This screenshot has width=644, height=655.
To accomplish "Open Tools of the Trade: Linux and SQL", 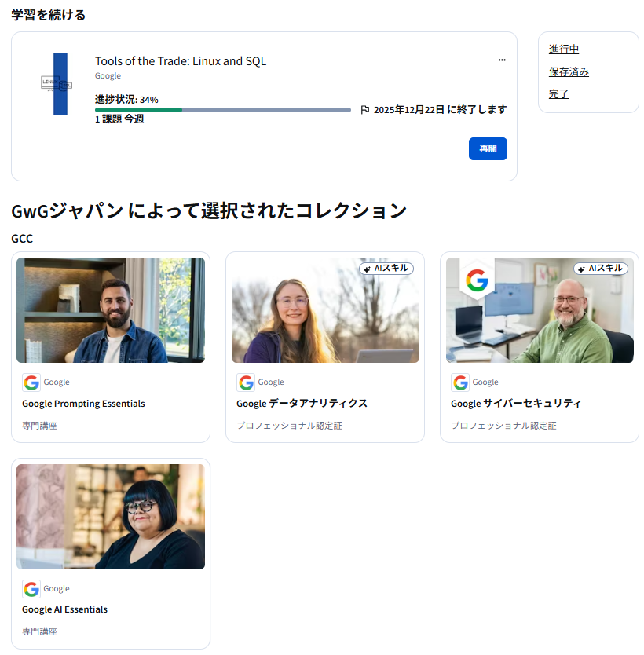I will (x=181, y=61).
